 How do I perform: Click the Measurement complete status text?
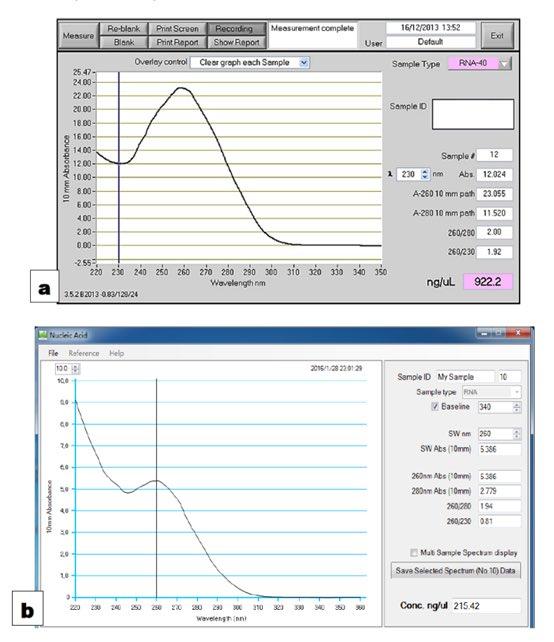click(x=312, y=28)
